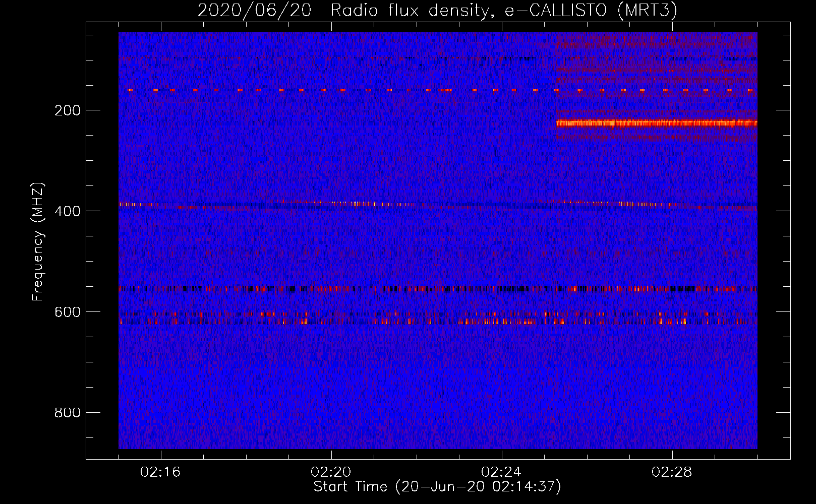Click the 02:20 time tick label

tap(331, 472)
